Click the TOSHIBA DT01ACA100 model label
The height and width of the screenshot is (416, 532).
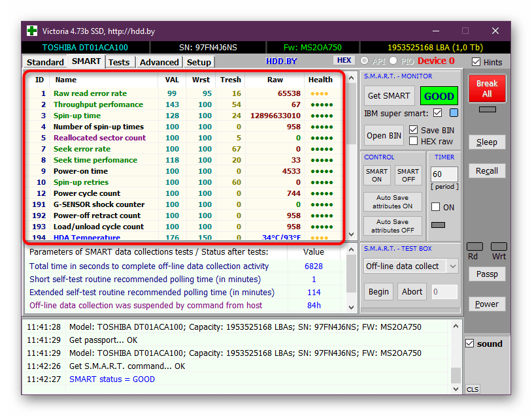tap(85, 48)
